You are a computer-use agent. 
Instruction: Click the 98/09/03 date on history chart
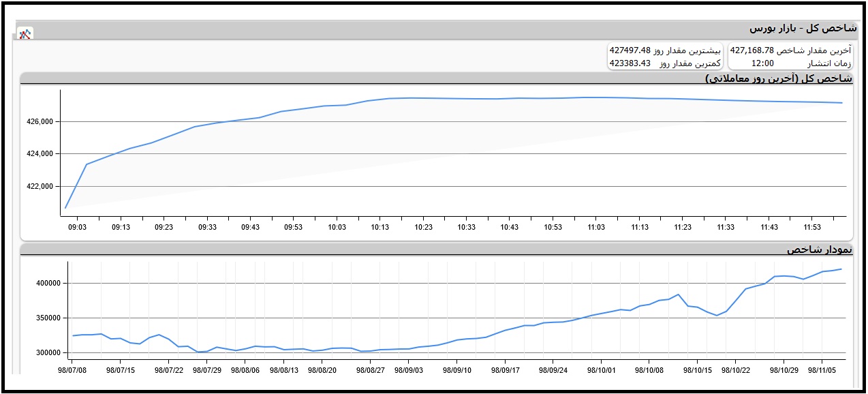pos(409,371)
